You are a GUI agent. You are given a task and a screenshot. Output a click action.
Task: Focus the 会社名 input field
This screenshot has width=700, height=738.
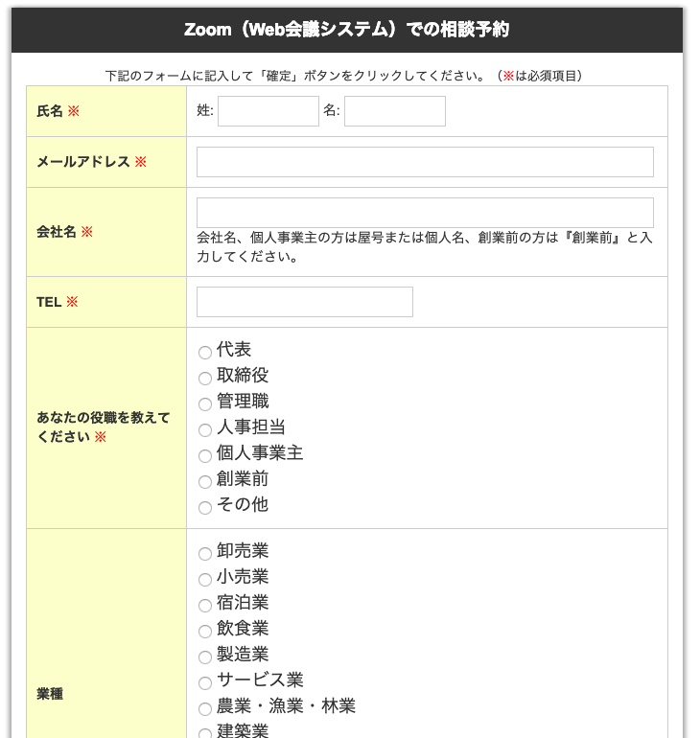pyautogui.click(x=425, y=213)
